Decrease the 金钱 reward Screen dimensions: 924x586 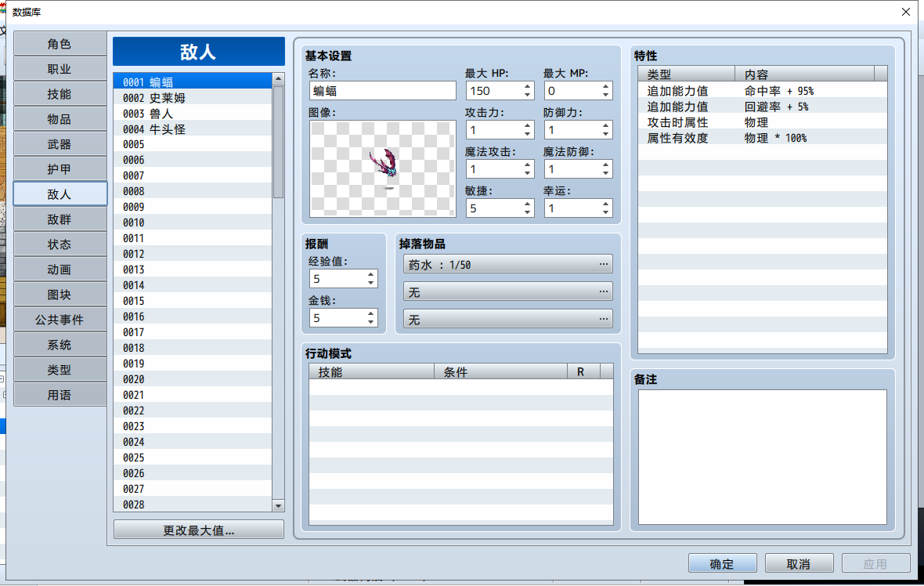(370, 322)
